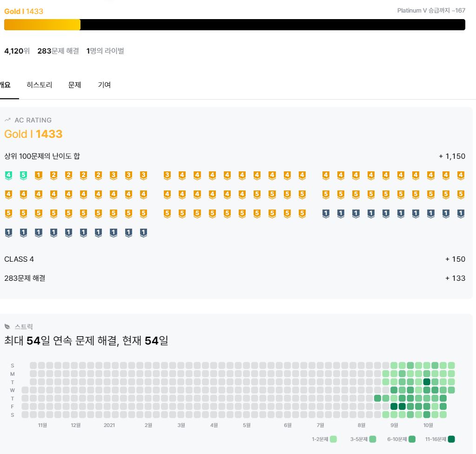This screenshot has width=476, height=454.
Task: Click the + 150 class bonus value
Action: (x=455, y=259)
